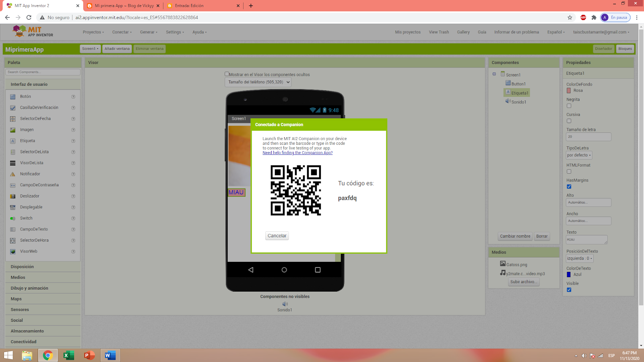This screenshot has width=644, height=362.
Task: Open Chrome extensions puzzle icon
Action: (594, 17)
